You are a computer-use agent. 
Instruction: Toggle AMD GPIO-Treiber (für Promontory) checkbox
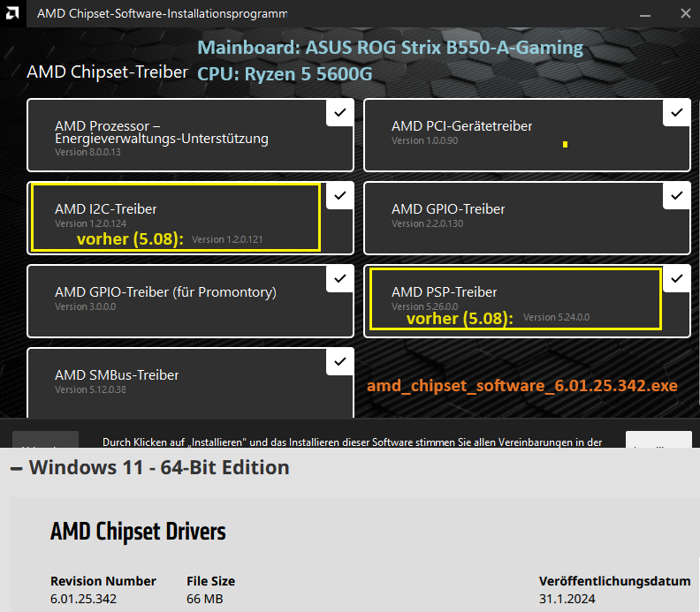tap(340, 279)
